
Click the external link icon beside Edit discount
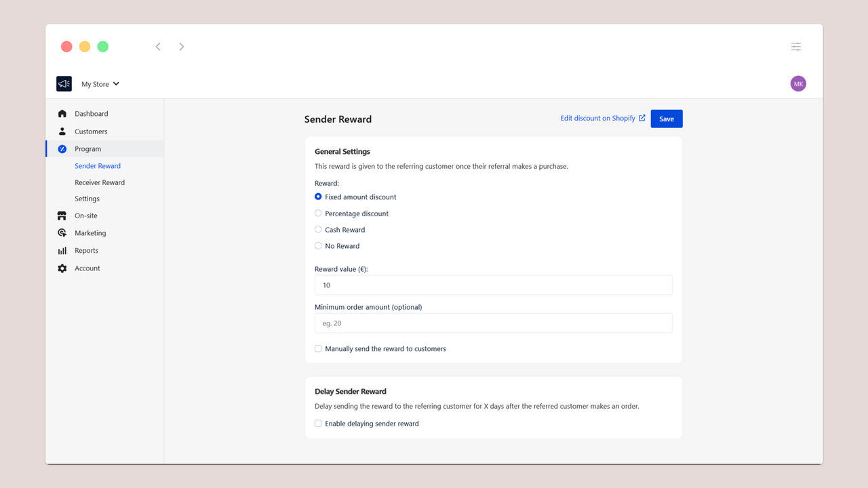point(642,118)
